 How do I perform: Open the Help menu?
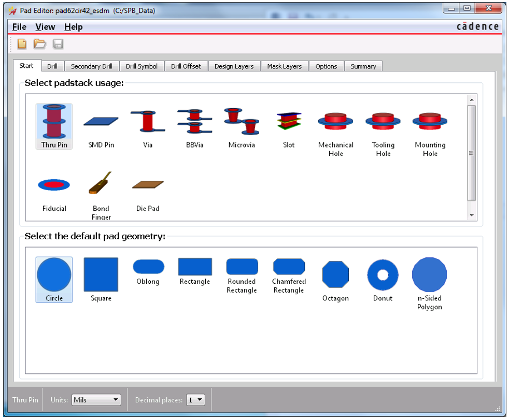73,27
